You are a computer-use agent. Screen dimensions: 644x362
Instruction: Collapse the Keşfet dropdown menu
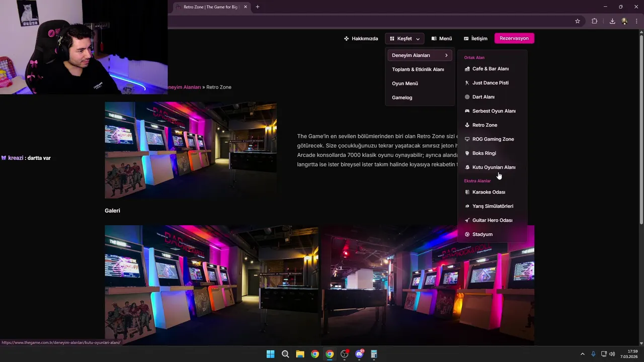(405, 38)
